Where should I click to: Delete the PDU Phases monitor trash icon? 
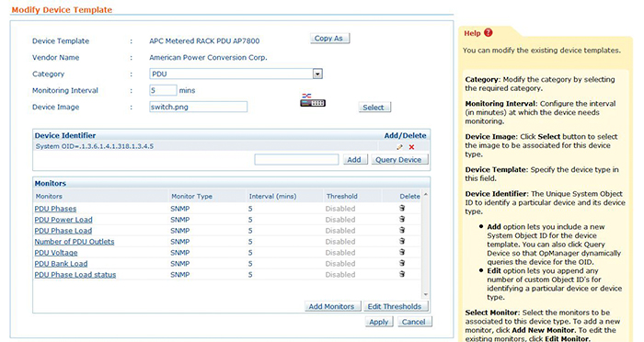pos(402,208)
